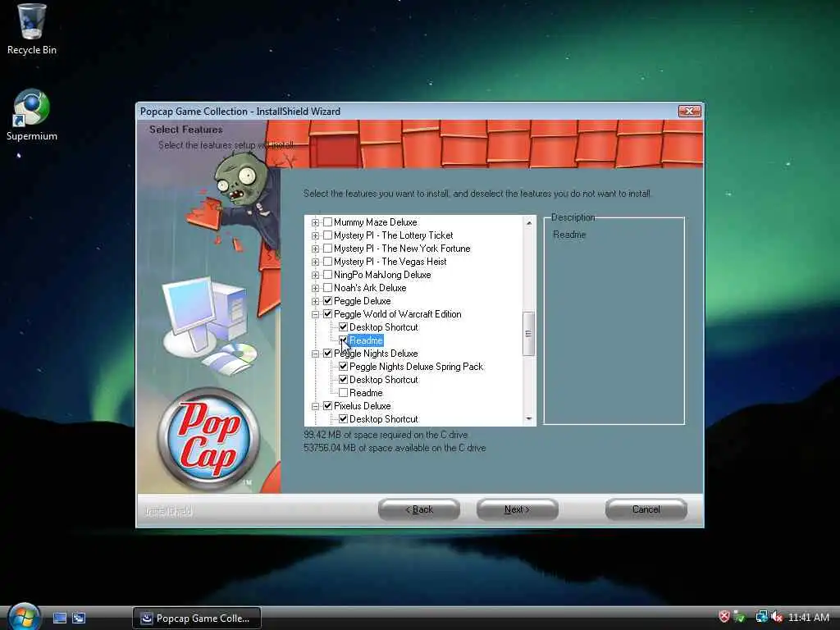Check Mystery PI - The New York Fortune
The width and height of the screenshot is (840, 630).
(x=328, y=248)
